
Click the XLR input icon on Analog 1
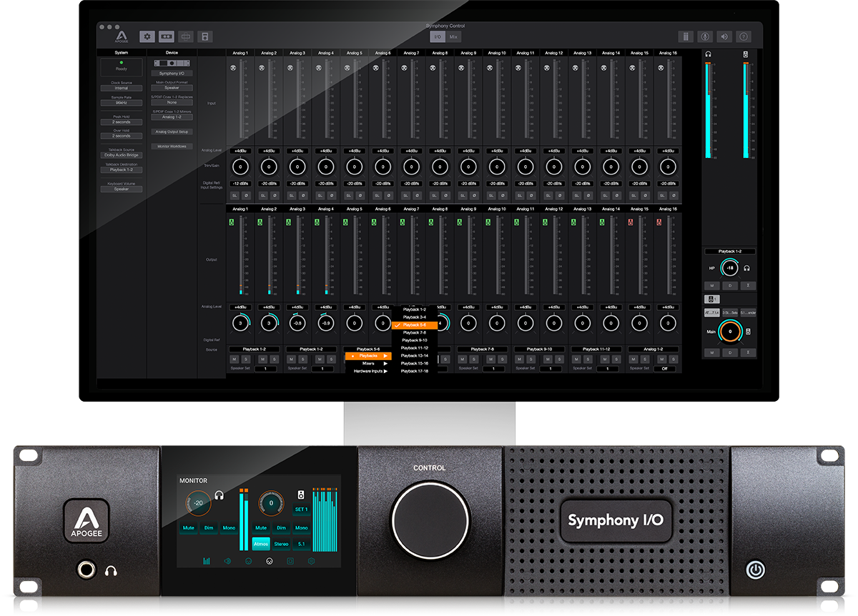tap(233, 68)
